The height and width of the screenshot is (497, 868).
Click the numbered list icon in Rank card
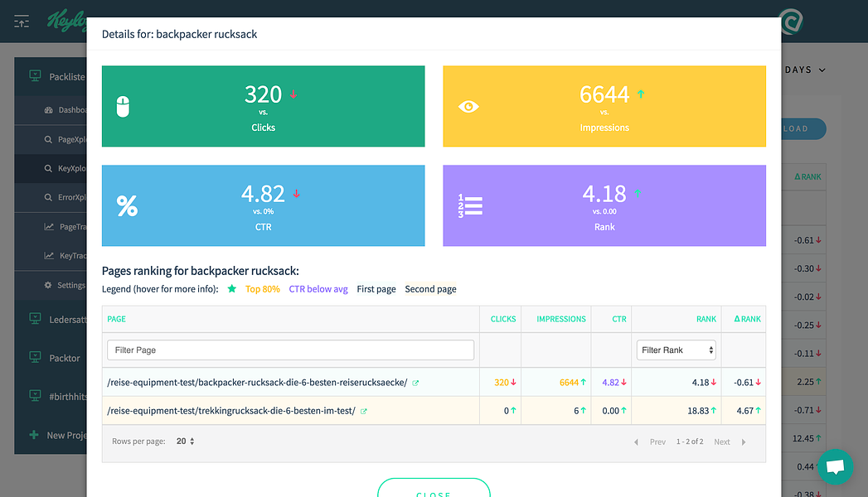pos(470,205)
